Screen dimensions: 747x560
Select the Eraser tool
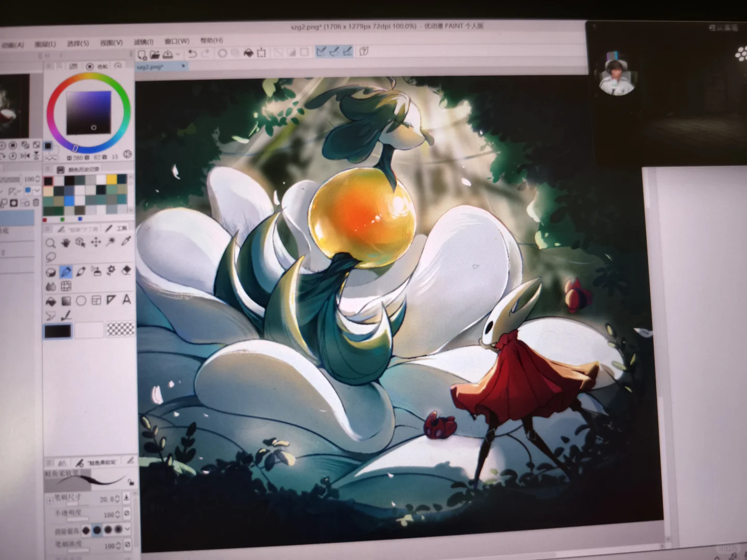pyautogui.click(x=127, y=270)
